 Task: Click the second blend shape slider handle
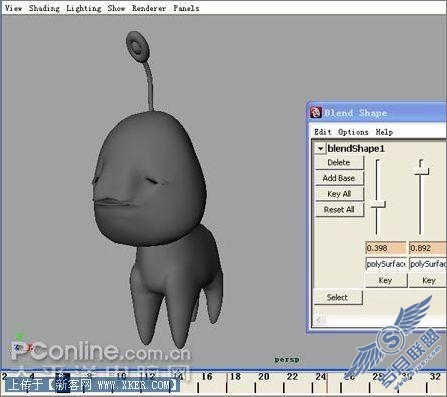tap(421, 171)
